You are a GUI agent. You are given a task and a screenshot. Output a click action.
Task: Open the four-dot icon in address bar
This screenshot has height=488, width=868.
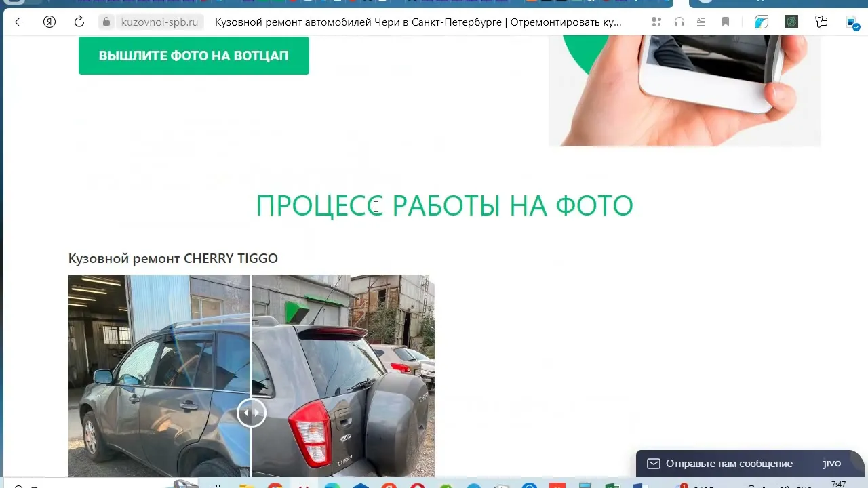coord(656,22)
